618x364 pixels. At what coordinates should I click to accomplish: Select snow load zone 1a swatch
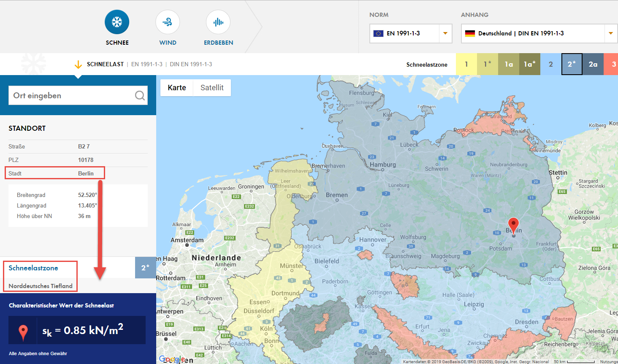tap(509, 64)
